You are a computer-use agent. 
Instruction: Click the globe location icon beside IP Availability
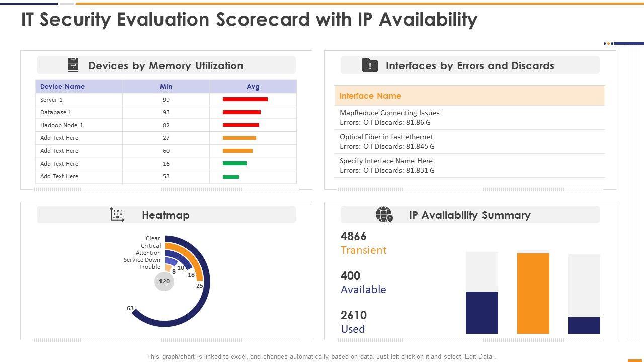[384, 215]
